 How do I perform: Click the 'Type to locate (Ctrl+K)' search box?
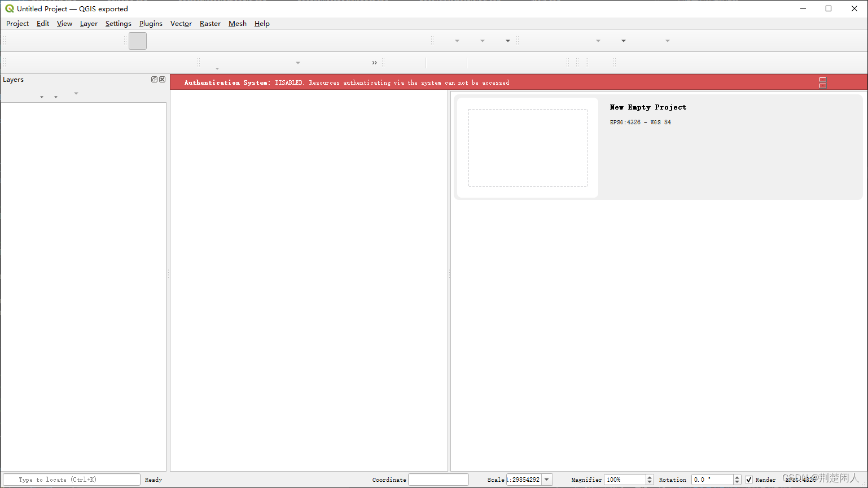click(72, 480)
